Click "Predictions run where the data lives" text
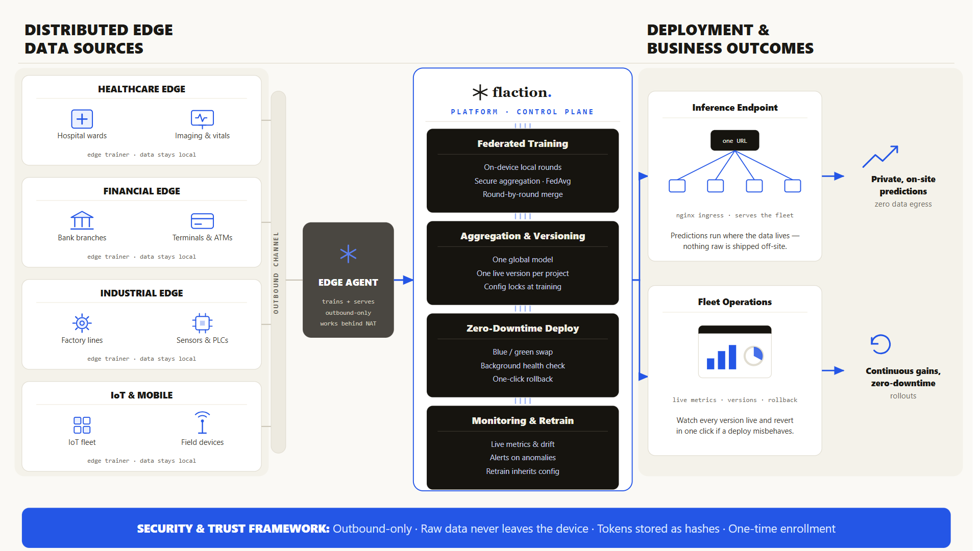 click(730, 236)
